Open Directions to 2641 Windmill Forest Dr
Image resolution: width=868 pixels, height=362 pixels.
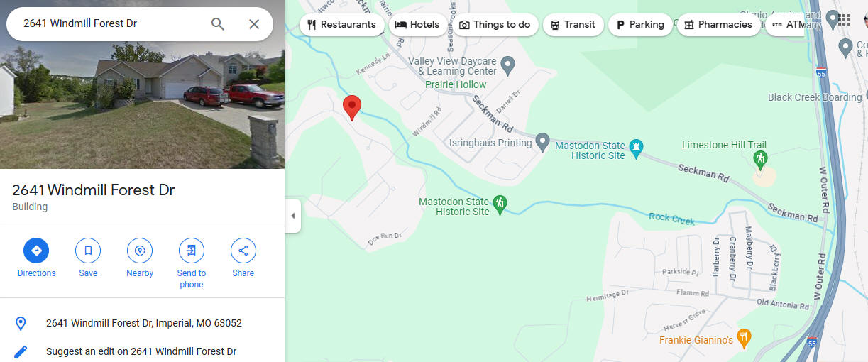(36, 258)
